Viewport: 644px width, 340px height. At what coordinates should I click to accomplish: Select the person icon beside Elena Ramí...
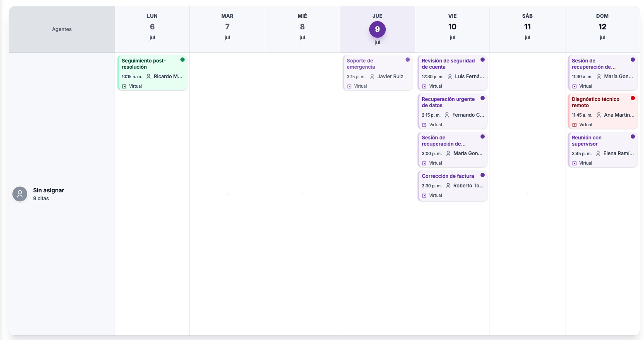[x=598, y=153]
